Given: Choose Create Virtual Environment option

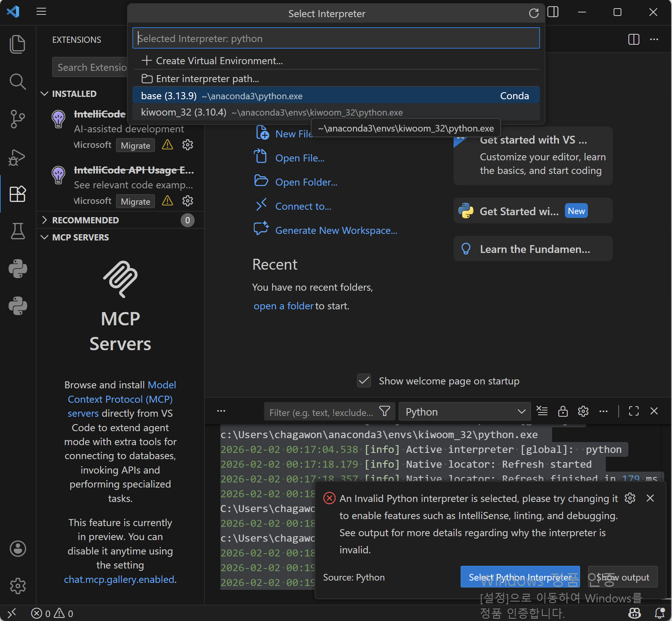Looking at the screenshot, I should click(x=336, y=61).
